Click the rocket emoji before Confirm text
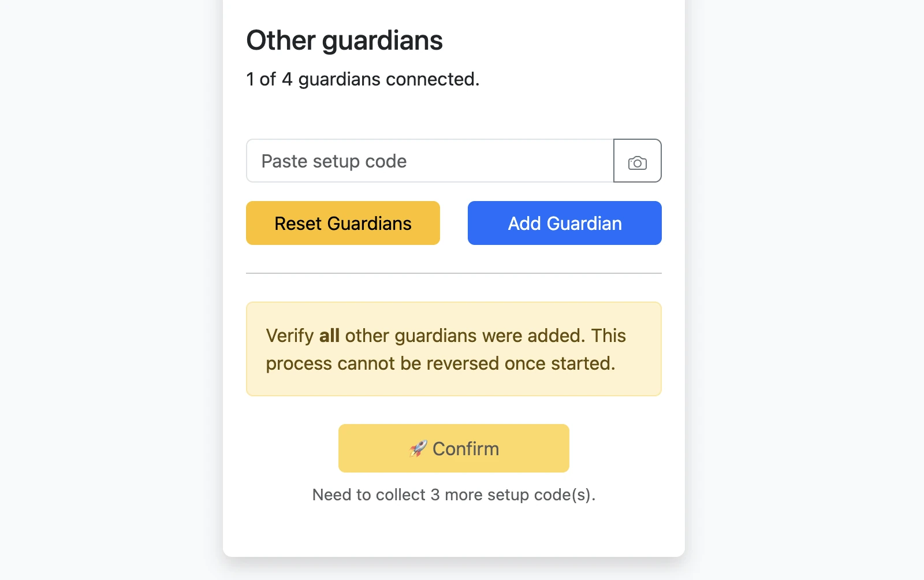This screenshot has height=580, width=924. (418, 448)
